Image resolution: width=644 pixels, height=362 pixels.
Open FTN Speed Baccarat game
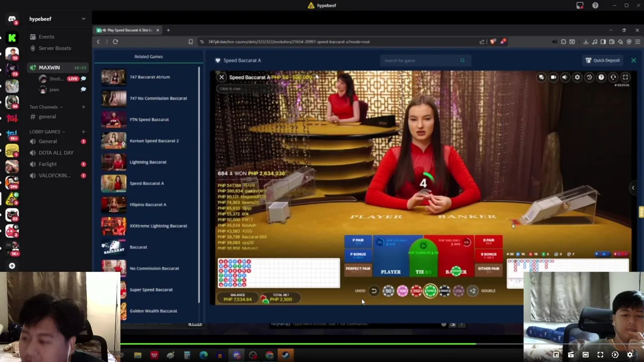coord(149,119)
